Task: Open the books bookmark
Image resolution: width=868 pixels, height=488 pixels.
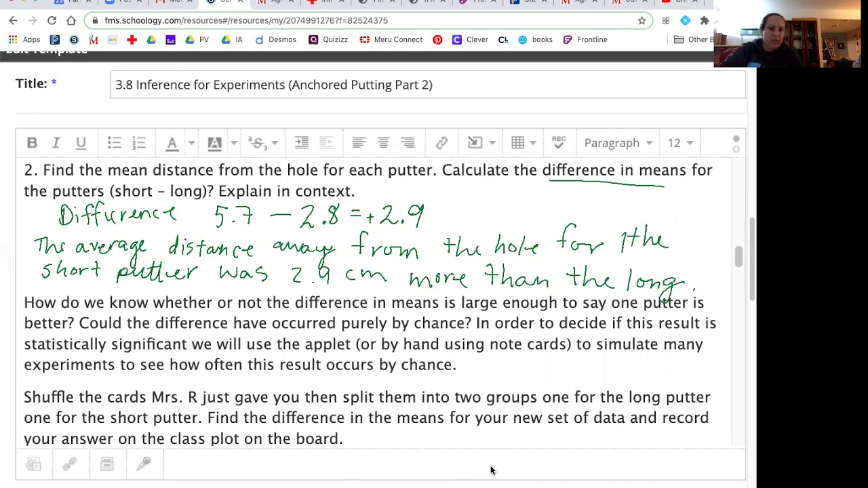Action: [535, 40]
